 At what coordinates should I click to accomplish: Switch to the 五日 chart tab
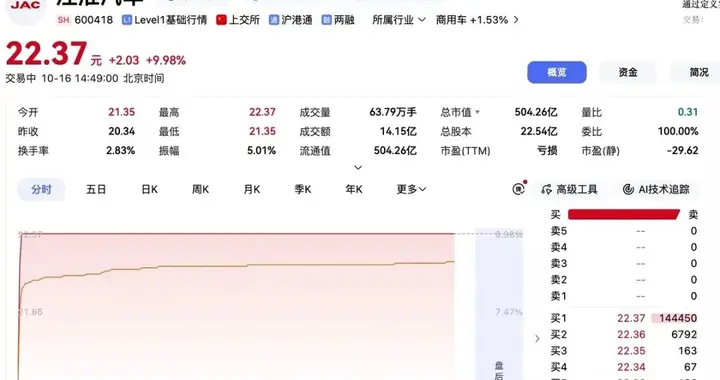tap(96, 190)
